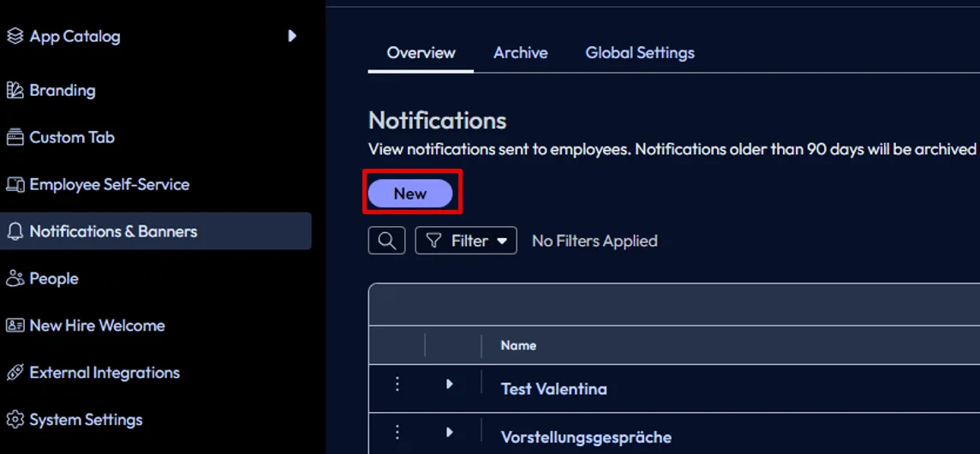The image size is (980, 454).
Task: Click the People group icon
Action: pos(15,278)
